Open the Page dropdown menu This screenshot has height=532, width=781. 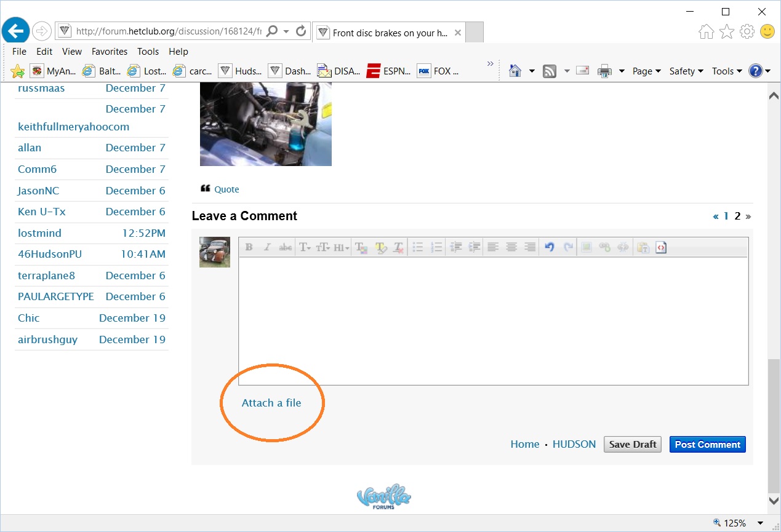[646, 71]
